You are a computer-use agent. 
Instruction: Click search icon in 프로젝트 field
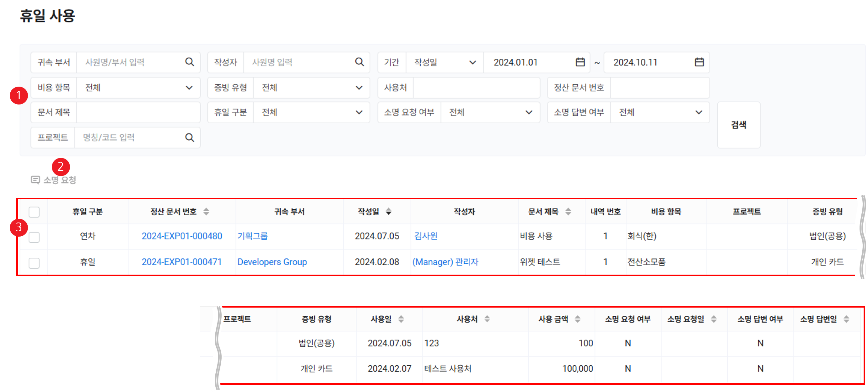tap(189, 137)
